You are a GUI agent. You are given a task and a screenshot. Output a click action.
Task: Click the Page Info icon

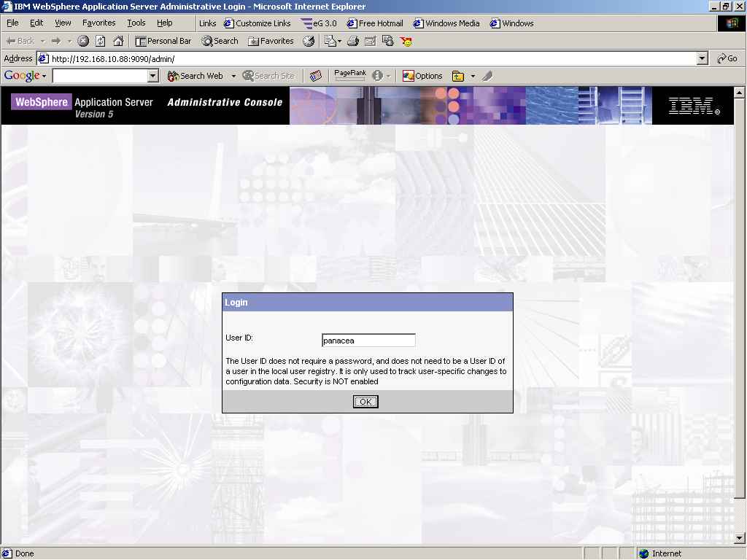pos(377,76)
